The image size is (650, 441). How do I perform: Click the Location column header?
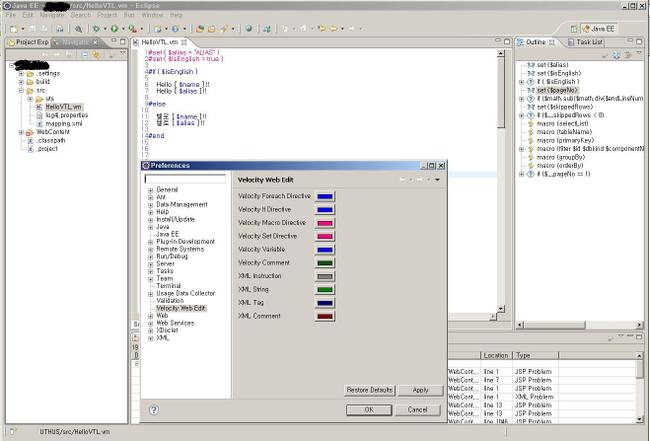496,356
